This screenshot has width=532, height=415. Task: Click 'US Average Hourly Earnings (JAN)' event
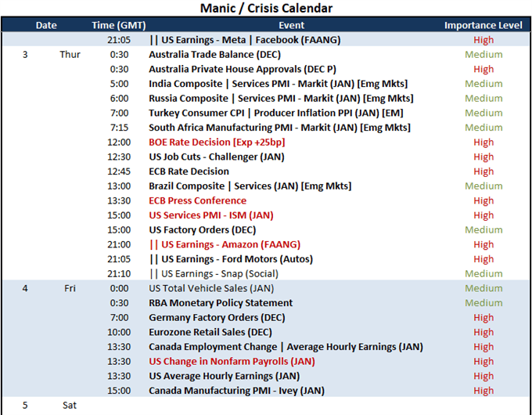point(225,376)
